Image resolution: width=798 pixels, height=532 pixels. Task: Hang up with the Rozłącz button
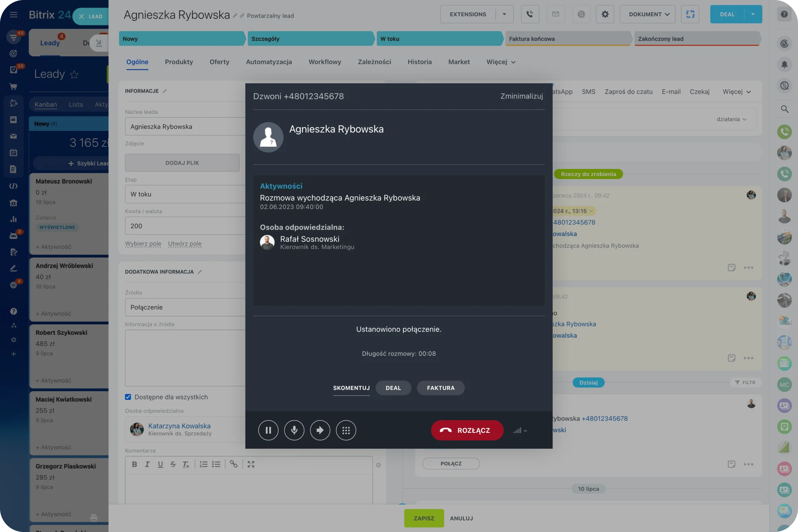pyautogui.click(x=467, y=430)
